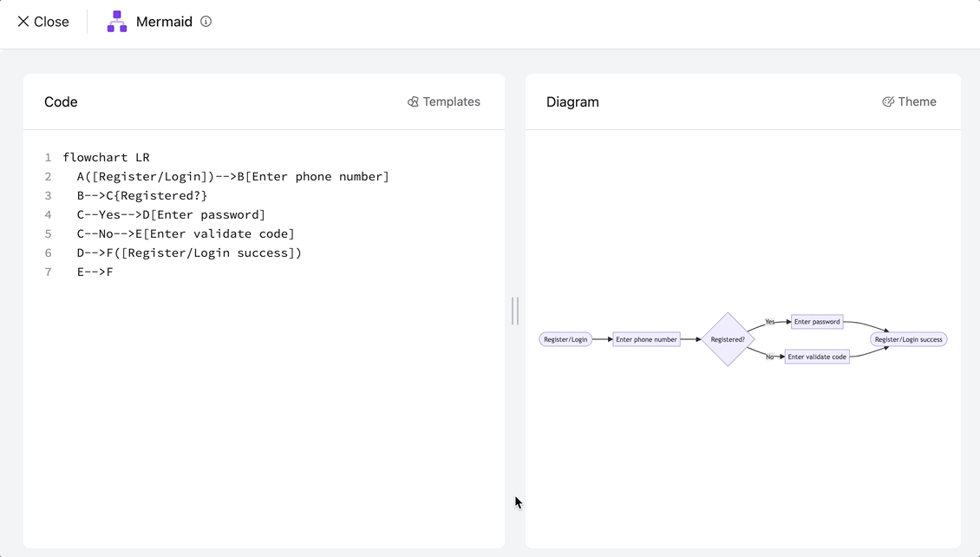This screenshot has height=557, width=980.
Task: Click the Enter phone number node
Action: (x=646, y=339)
